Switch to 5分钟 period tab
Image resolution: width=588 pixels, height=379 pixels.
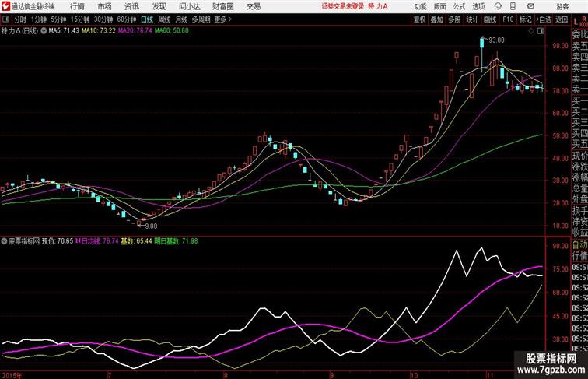pos(58,19)
